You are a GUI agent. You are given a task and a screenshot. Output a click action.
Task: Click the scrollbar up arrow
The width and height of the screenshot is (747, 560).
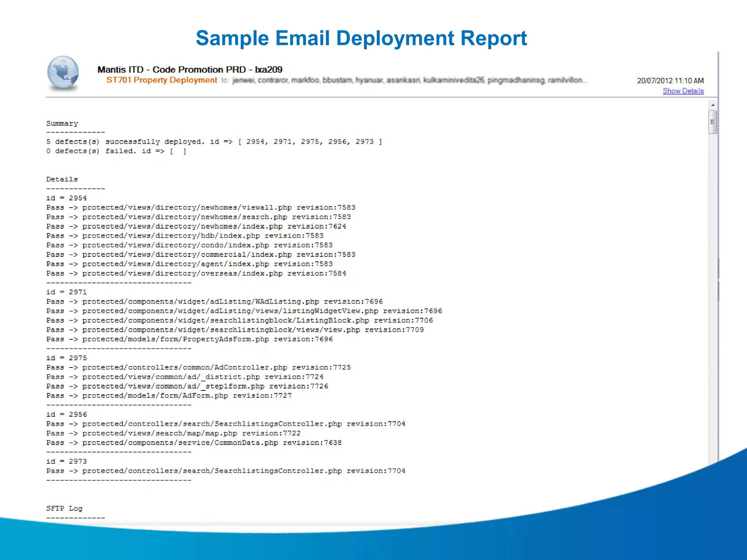point(713,105)
